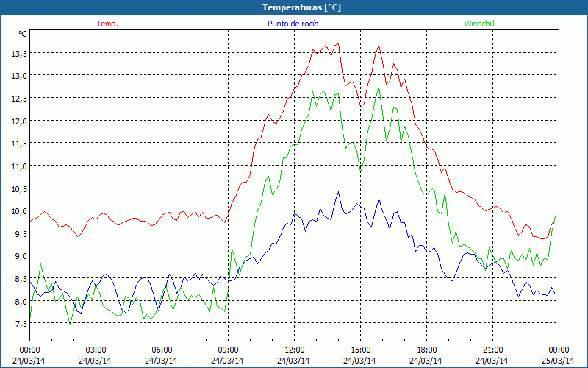588x368 pixels.
Task: Click the °C unit label on axis
Action: [x=23, y=34]
